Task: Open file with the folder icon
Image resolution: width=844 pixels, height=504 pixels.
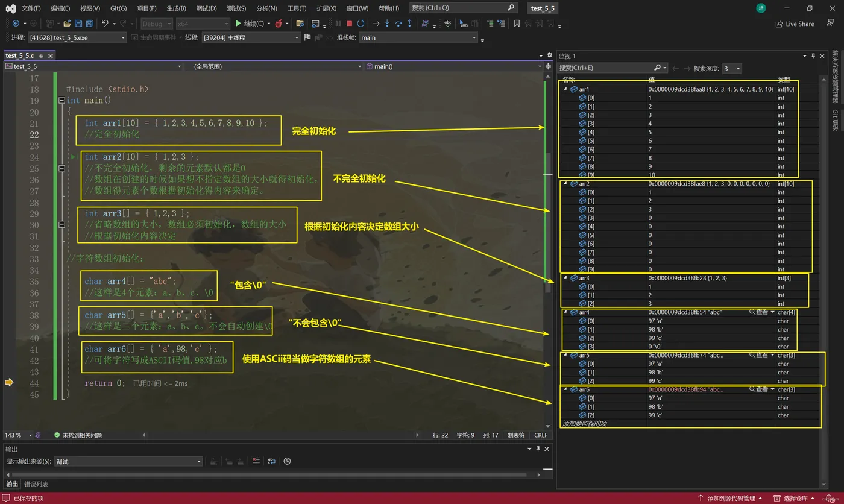Action: [67, 24]
